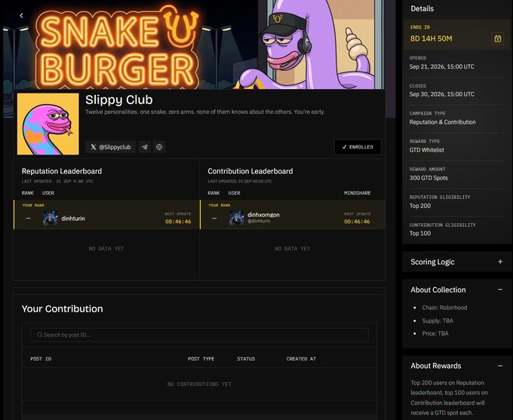Click the CREATED AT column header
Viewport: 513px width, 420px height.
pyautogui.click(x=301, y=359)
